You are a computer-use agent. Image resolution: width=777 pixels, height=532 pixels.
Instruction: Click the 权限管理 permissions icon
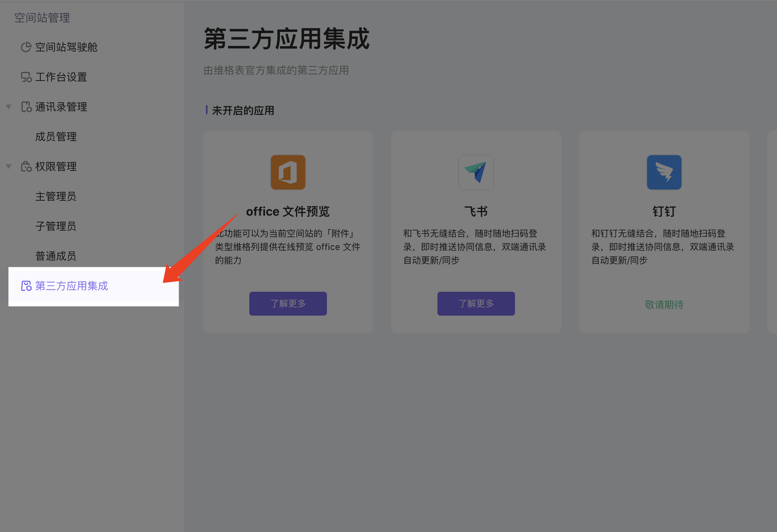click(x=26, y=166)
